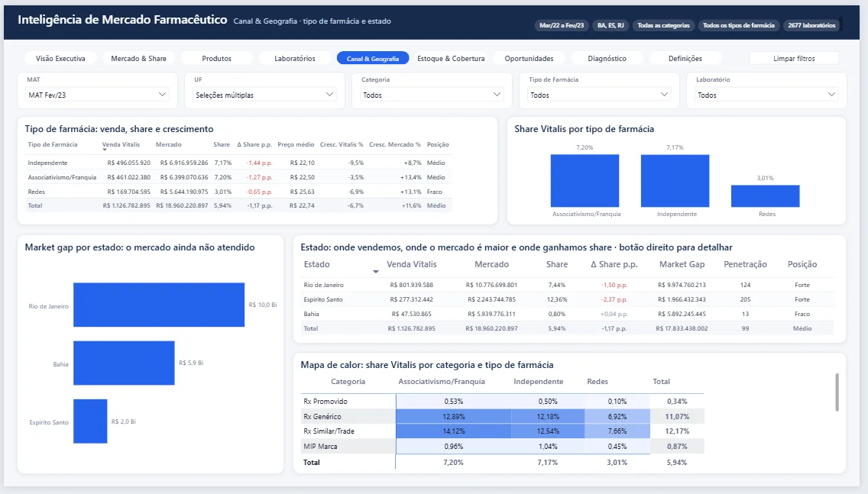Click the 2677 laboratórios header pill
This screenshot has height=494, width=868.
(x=811, y=25)
